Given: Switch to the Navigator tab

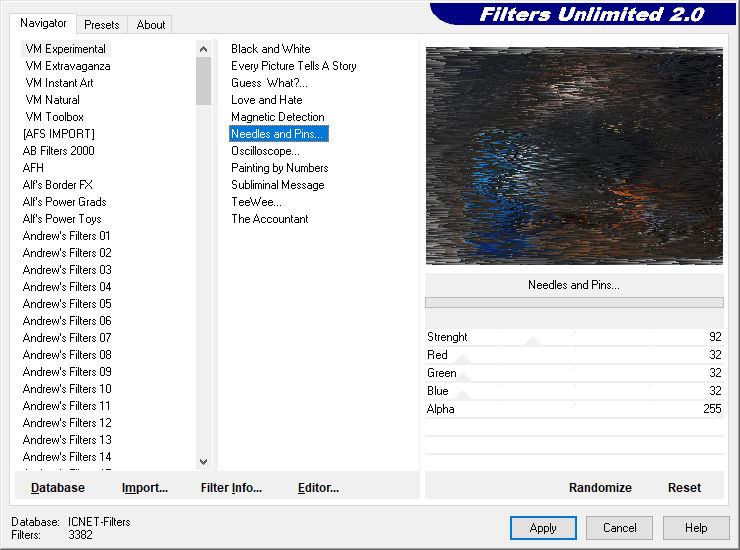Looking at the screenshot, I should click(x=43, y=23).
